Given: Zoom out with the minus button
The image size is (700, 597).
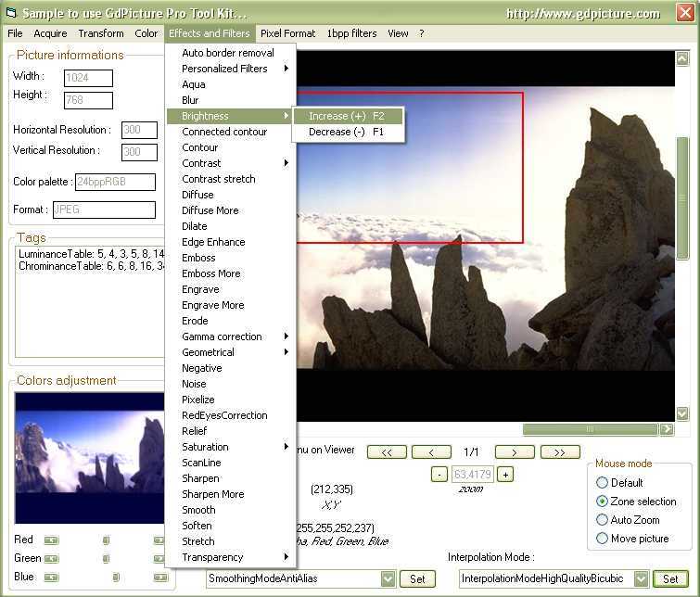Looking at the screenshot, I should point(439,475).
